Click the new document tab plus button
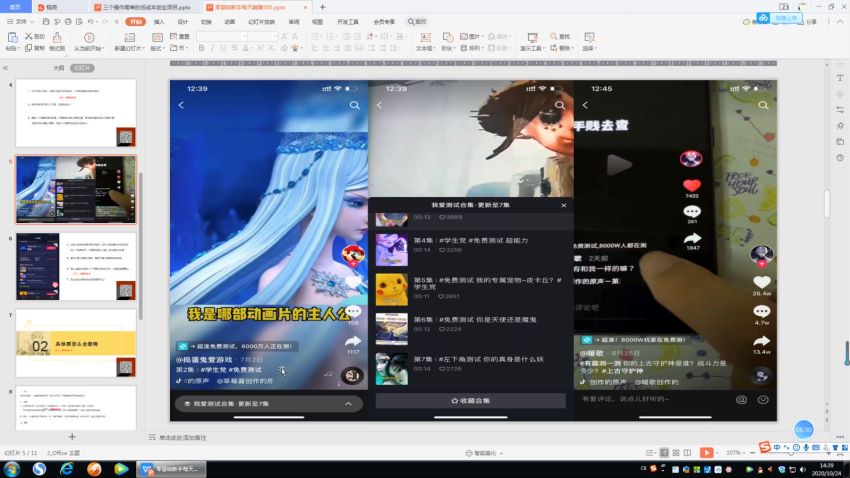The width and height of the screenshot is (850, 478). 323,7
